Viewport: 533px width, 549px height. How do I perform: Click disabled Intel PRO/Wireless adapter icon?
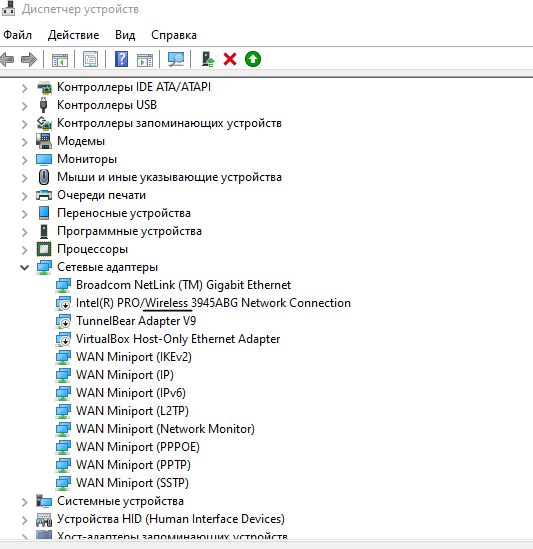point(63,303)
